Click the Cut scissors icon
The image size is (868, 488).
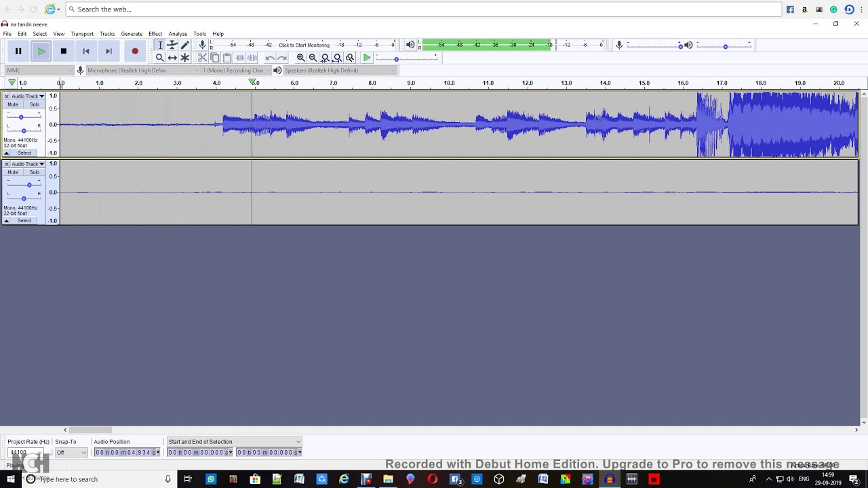203,58
